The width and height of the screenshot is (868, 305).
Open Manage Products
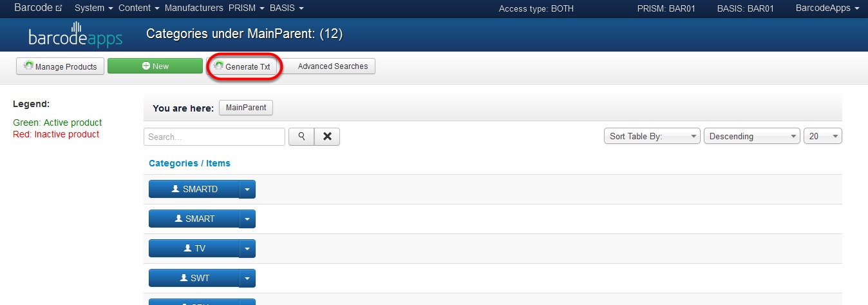coord(60,66)
